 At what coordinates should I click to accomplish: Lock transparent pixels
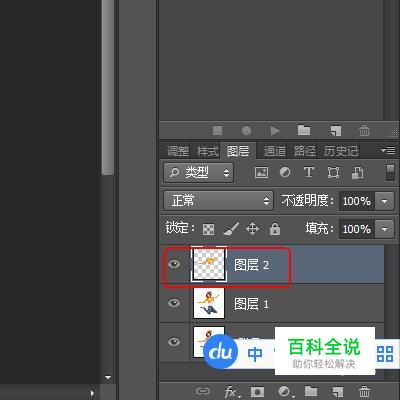pos(208,229)
